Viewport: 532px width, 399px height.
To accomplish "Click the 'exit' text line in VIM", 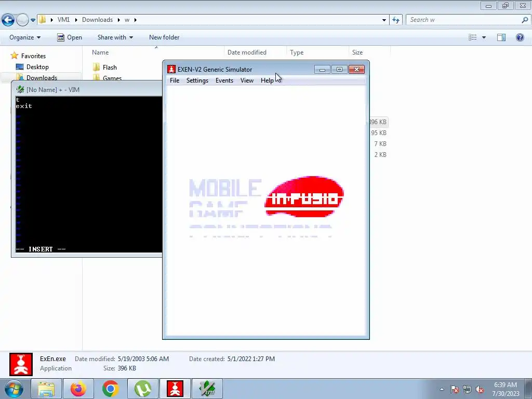I will pos(24,106).
